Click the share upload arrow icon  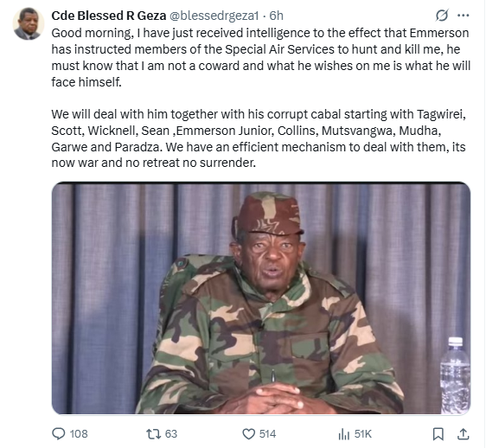click(x=463, y=434)
